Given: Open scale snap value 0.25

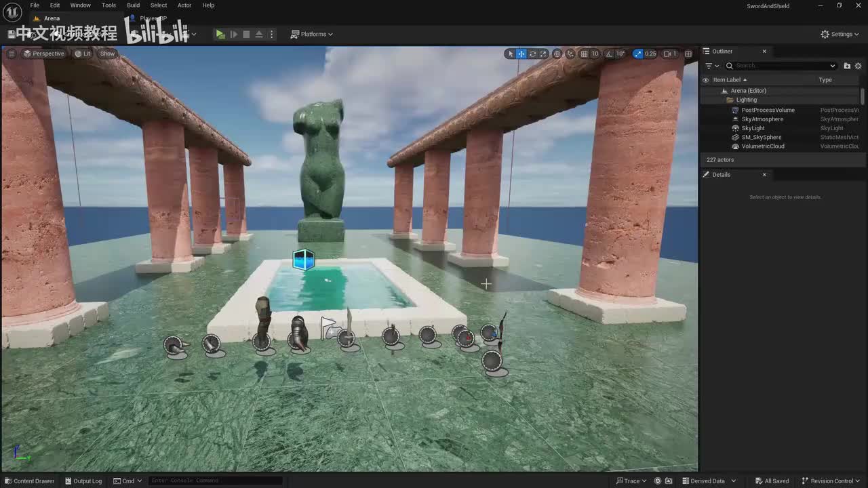Looking at the screenshot, I should pos(650,54).
